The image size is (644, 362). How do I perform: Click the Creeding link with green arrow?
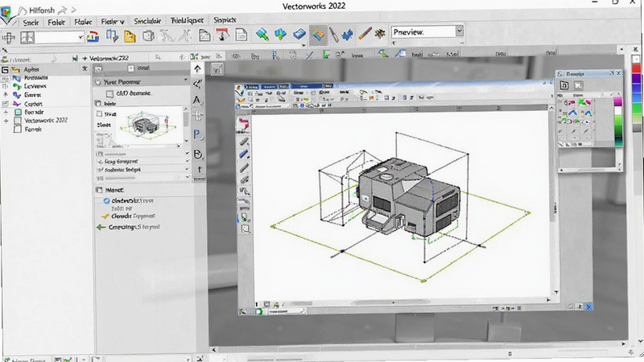point(128,227)
